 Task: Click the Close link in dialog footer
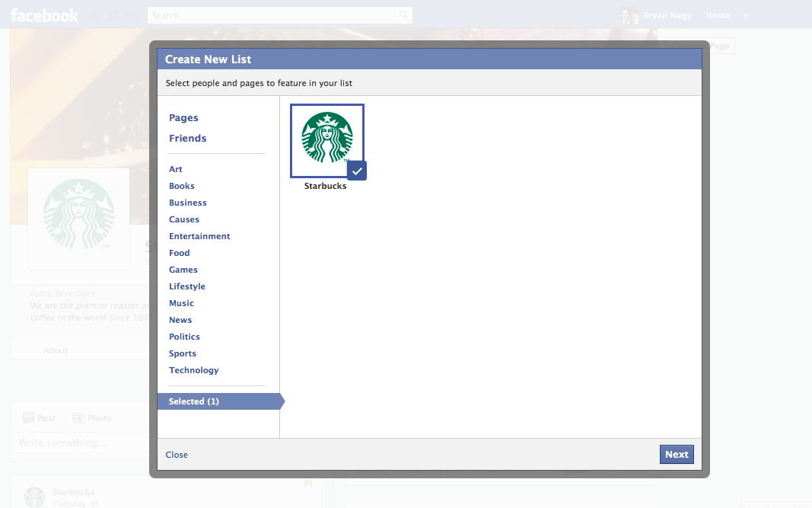click(x=177, y=455)
